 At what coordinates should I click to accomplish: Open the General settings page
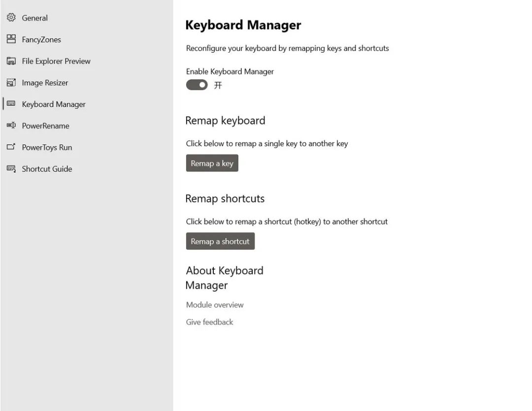[x=35, y=18]
